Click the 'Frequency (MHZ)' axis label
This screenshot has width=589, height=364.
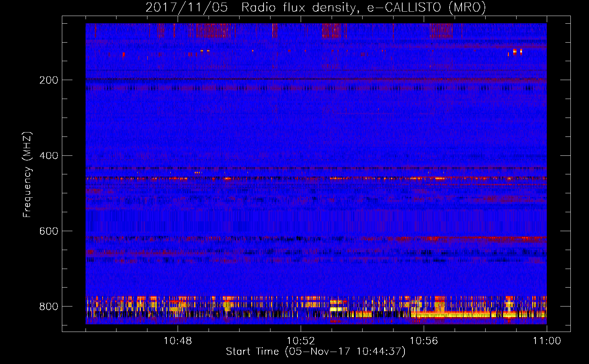(x=27, y=175)
